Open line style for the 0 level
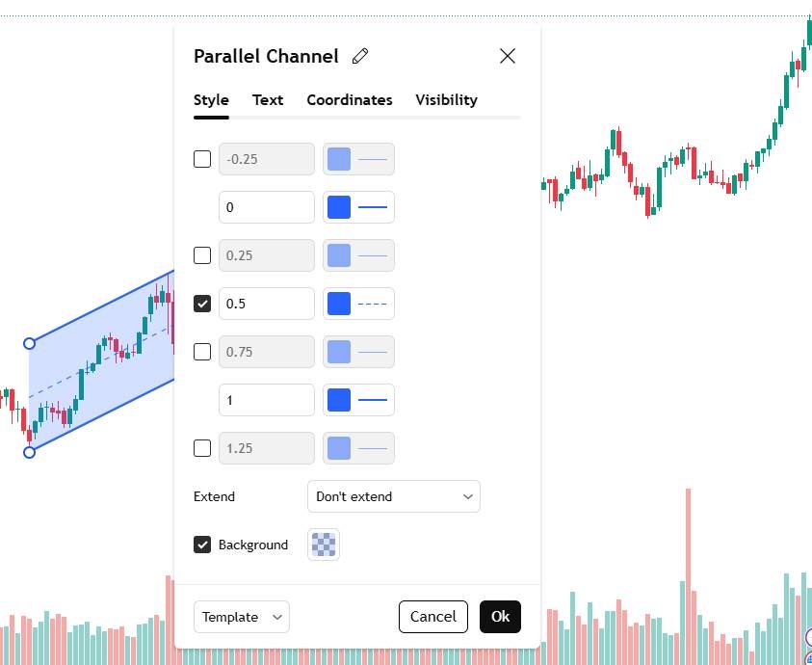 [x=372, y=207]
